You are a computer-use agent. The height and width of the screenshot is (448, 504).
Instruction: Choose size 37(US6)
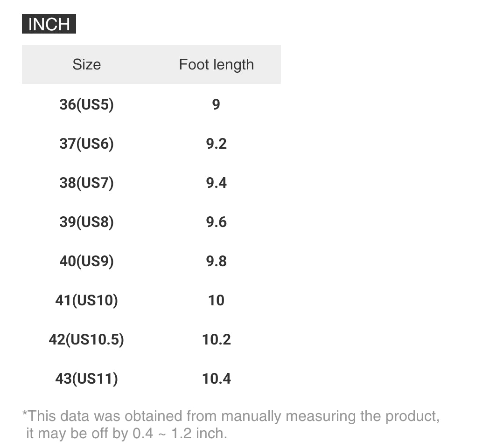86,144
